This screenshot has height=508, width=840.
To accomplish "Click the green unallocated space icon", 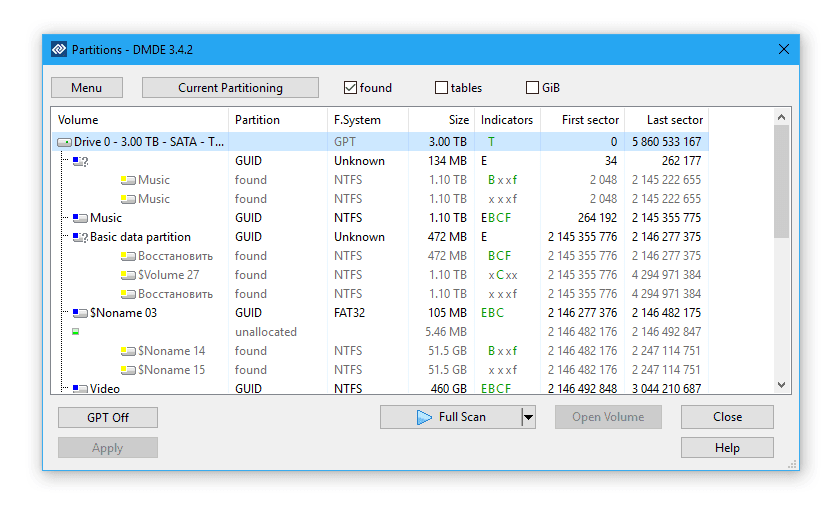I will pyautogui.click(x=76, y=332).
